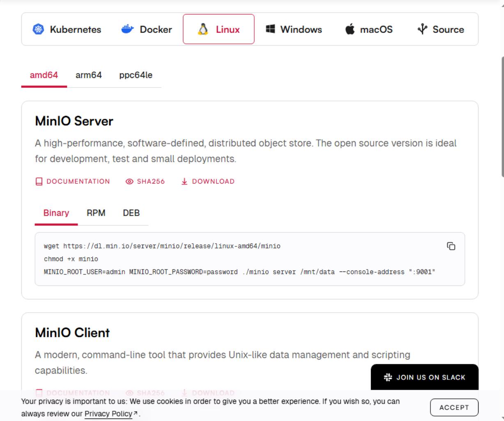This screenshot has width=504, height=421.
Task: Click the download arrow icon under MinIO Server
Action: pos(184,182)
